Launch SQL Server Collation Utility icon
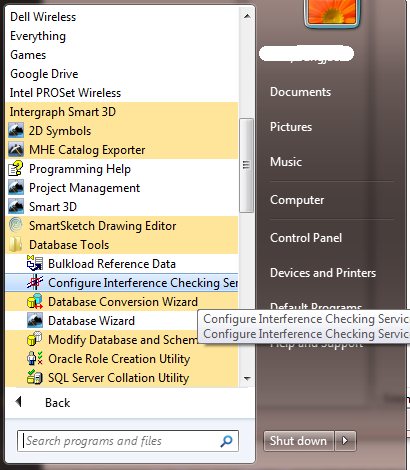Image resolution: width=410 pixels, height=470 pixels. click(35, 378)
